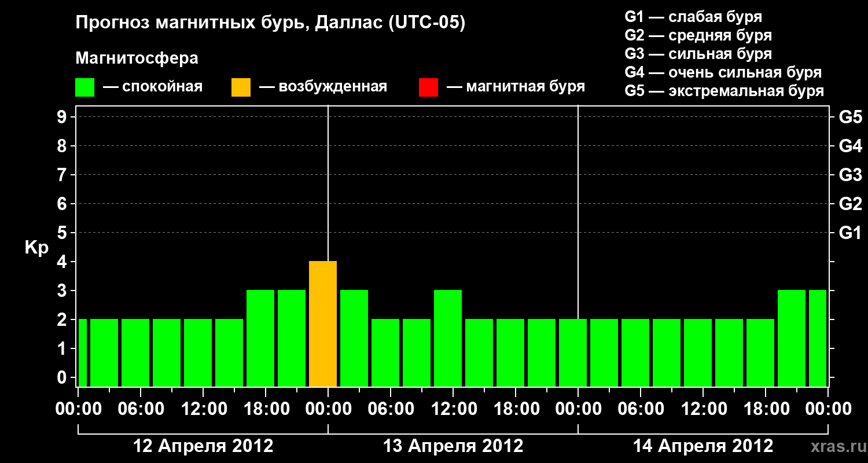Click the legend label 'спокойная'
The width and height of the screenshot is (868, 463).
click(162, 87)
